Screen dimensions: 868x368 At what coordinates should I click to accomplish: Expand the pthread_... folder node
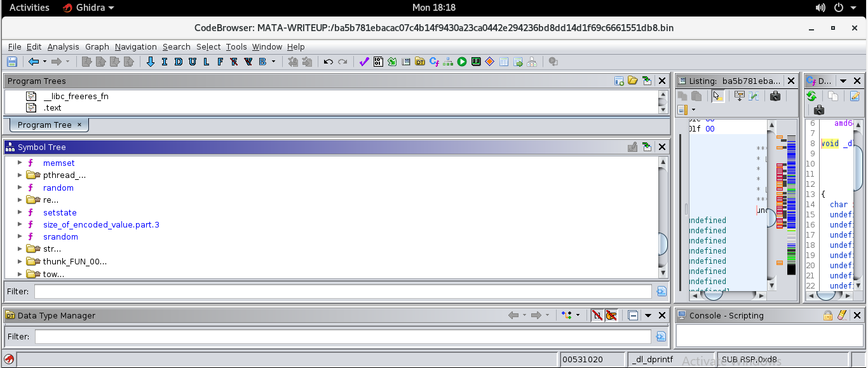(x=20, y=175)
